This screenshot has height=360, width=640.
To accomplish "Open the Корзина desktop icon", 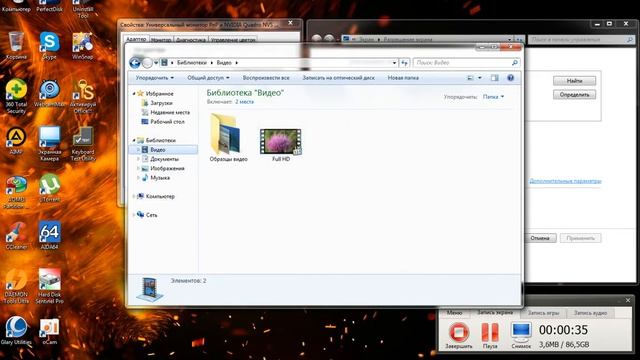I will (16, 46).
